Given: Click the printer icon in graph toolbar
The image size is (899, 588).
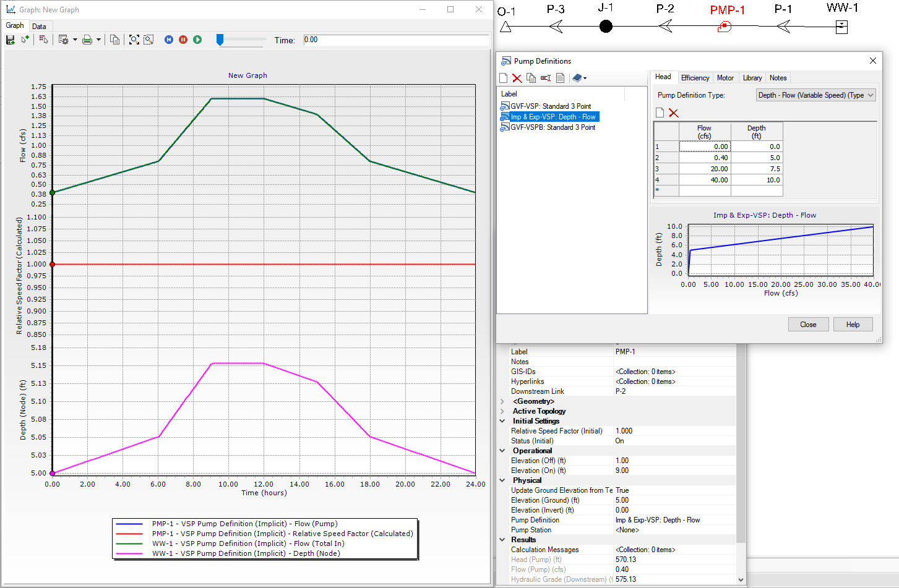Looking at the screenshot, I should coord(87,40).
